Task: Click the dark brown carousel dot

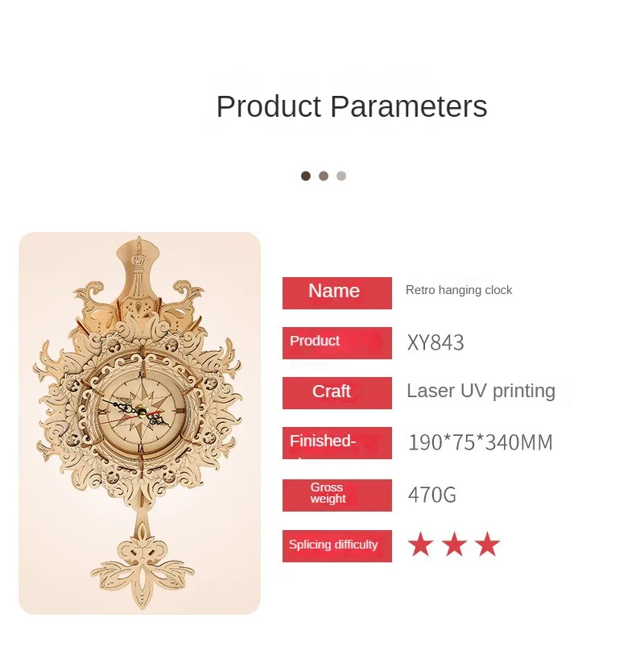Action: (306, 176)
